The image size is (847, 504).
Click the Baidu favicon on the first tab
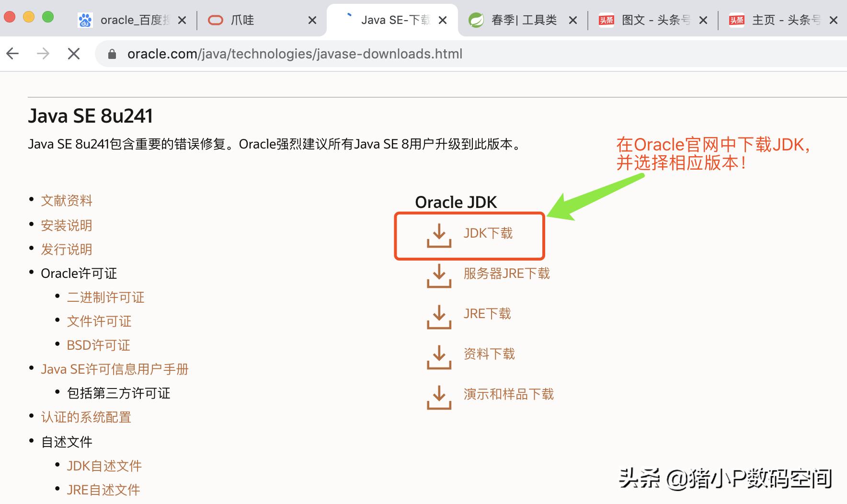[x=85, y=20]
